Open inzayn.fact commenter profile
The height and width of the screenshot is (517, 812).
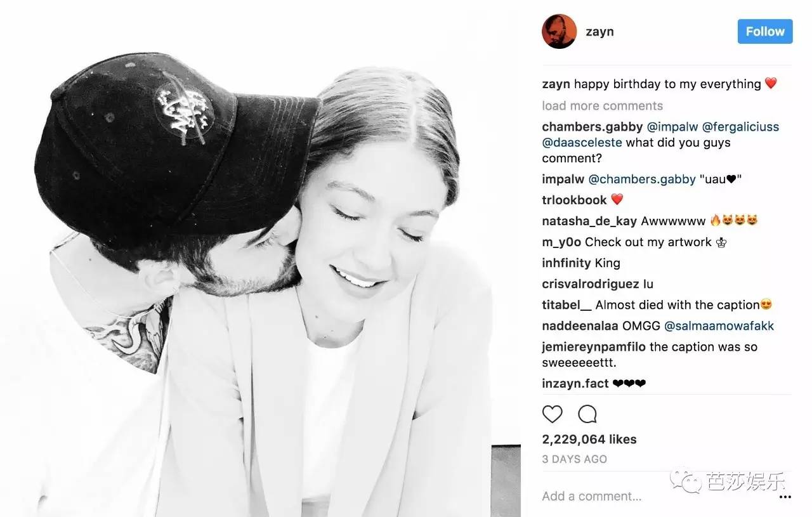point(575,383)
